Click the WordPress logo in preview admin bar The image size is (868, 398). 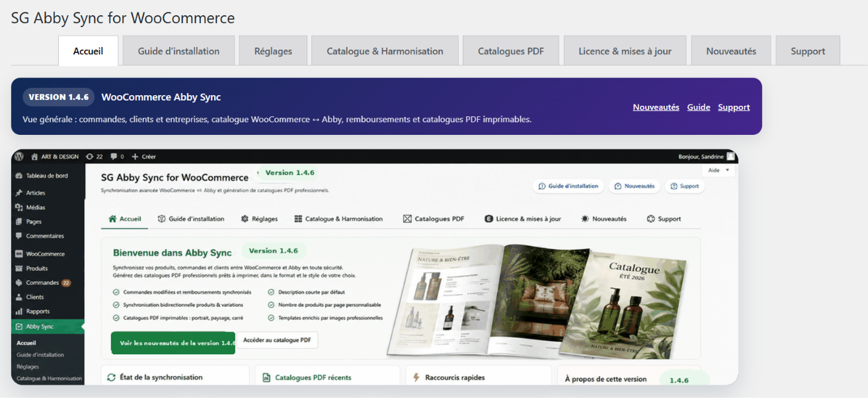tap(19, 157)
